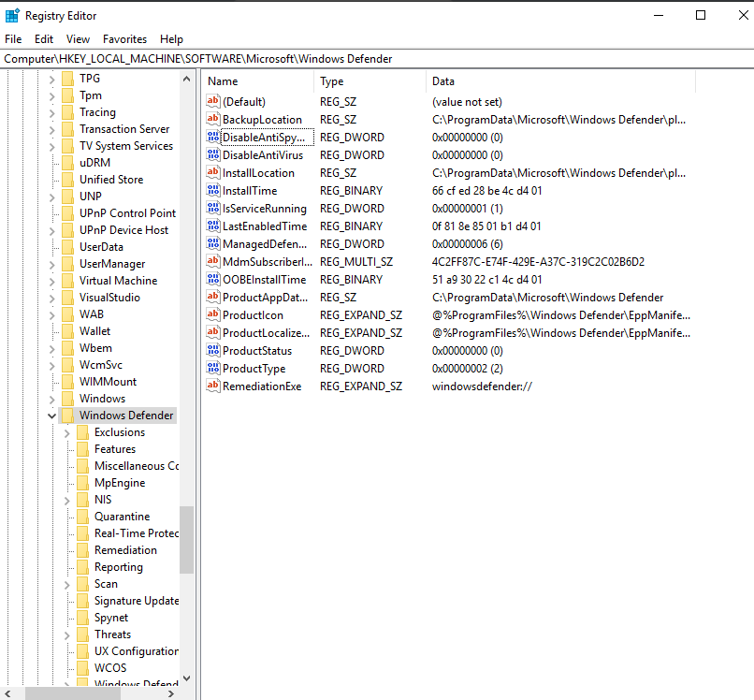
Task: Open the Favorites menu
Action: click(x=124, y=39)
